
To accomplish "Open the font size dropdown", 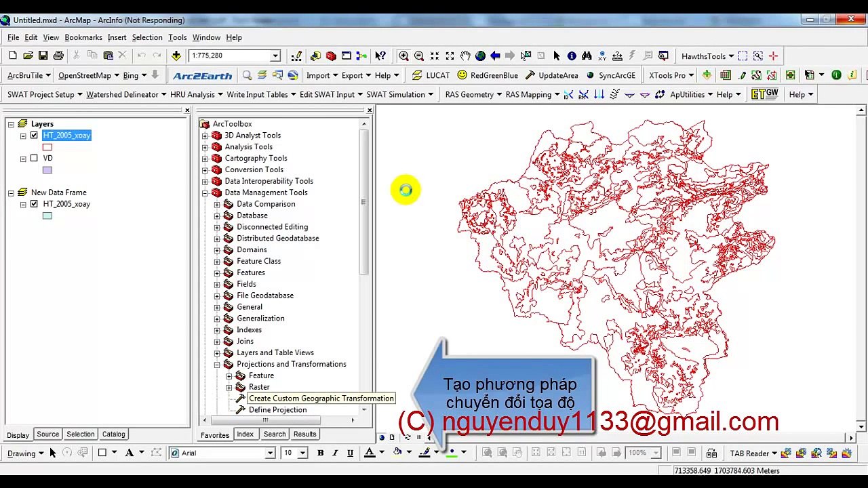I will coord(302,453).
